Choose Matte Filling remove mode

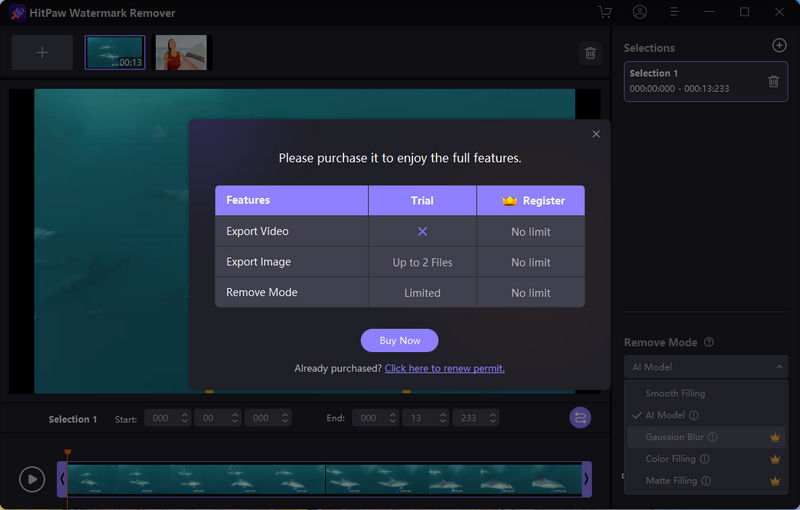(x=671, y=480)
